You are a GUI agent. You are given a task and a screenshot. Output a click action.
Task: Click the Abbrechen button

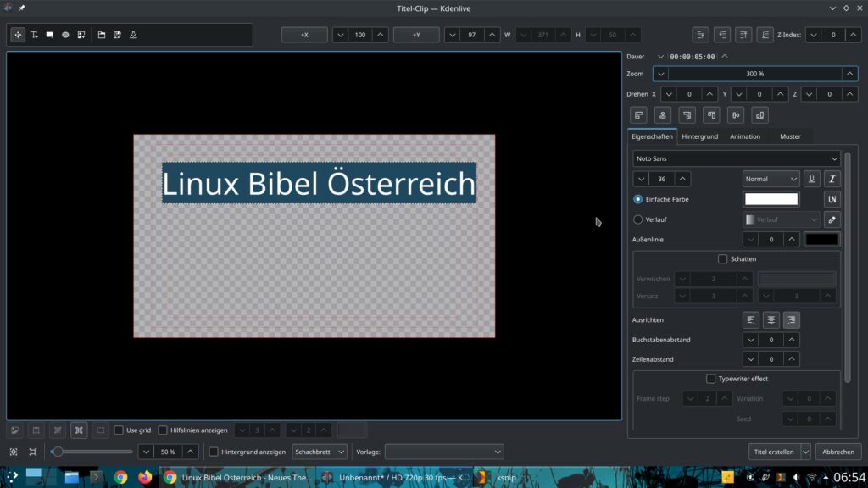point(838,452)
